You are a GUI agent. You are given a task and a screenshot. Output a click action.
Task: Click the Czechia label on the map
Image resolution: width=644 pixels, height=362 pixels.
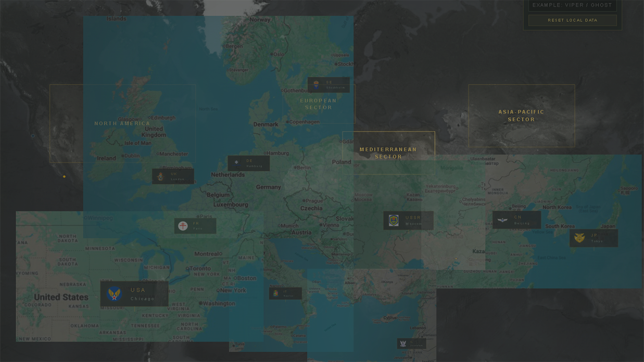click(311, 208)
